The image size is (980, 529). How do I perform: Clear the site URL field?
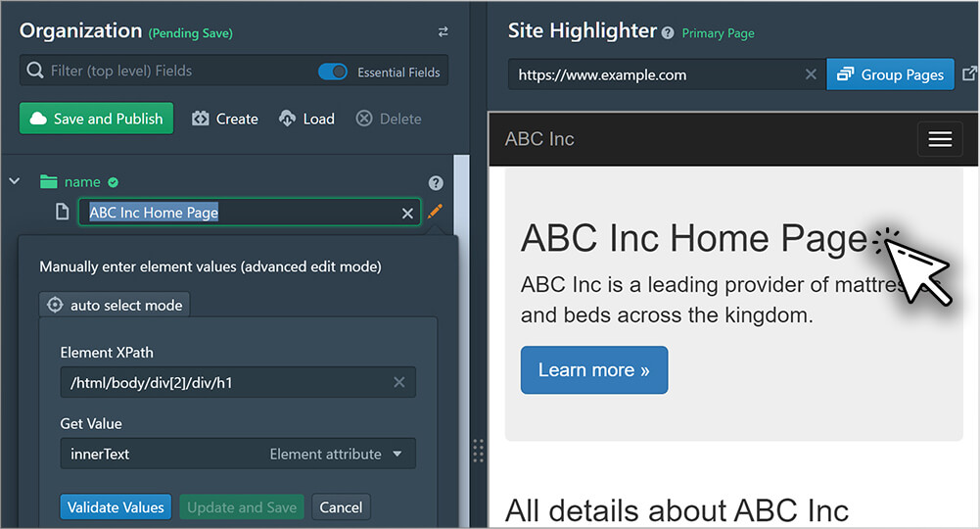[x=811, y=74]
